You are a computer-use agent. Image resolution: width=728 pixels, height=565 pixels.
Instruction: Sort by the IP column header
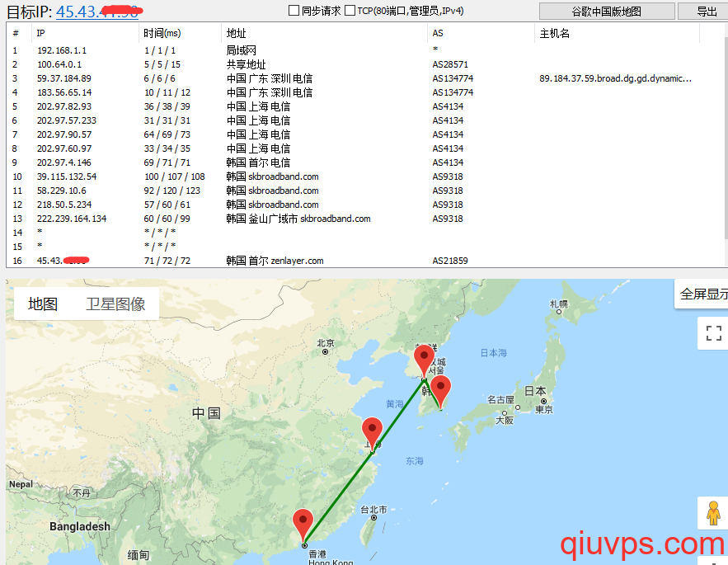point(85,33)
